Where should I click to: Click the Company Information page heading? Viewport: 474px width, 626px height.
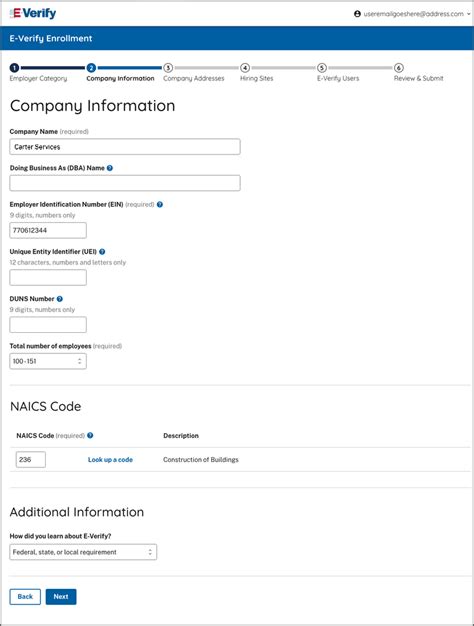(93, 106)
